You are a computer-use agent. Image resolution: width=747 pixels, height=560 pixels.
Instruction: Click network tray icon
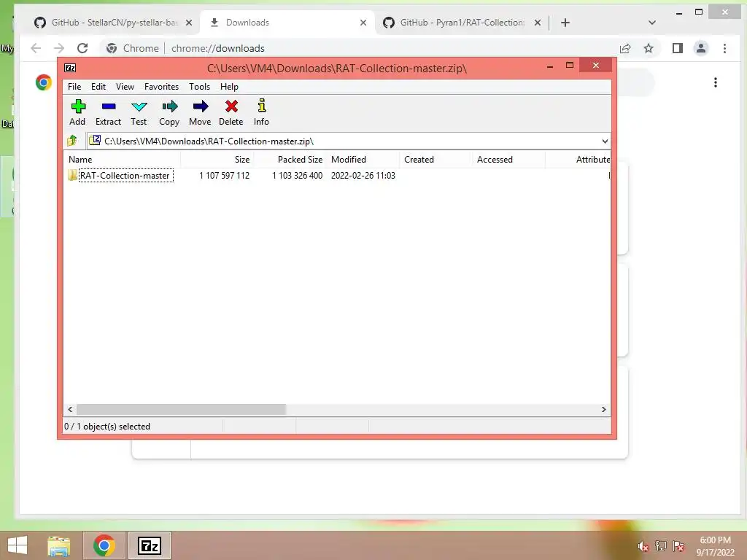coord(660,545)
